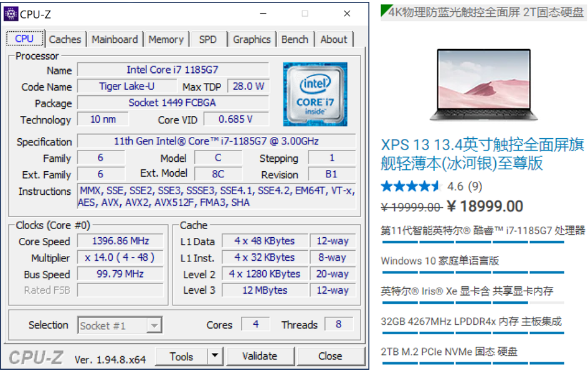
Task: Click the rating bar under 32GB memory spec
Action: tap(473, 333)
